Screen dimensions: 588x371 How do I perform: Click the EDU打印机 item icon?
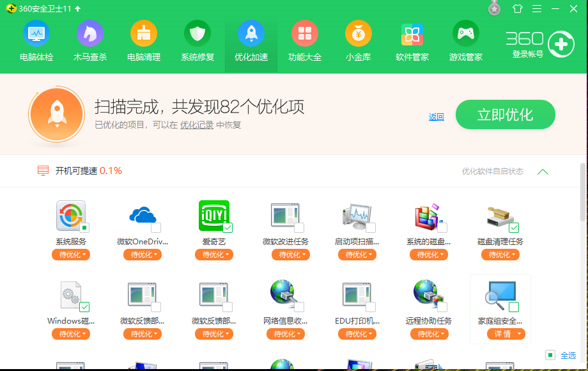coord(357,294)
